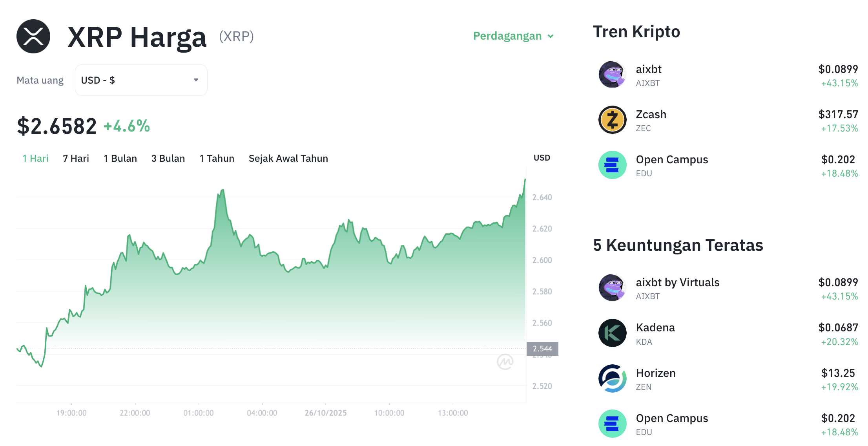Click the Kadena logo icon
This screenshot has height=446, width=868.
point(612,333)
